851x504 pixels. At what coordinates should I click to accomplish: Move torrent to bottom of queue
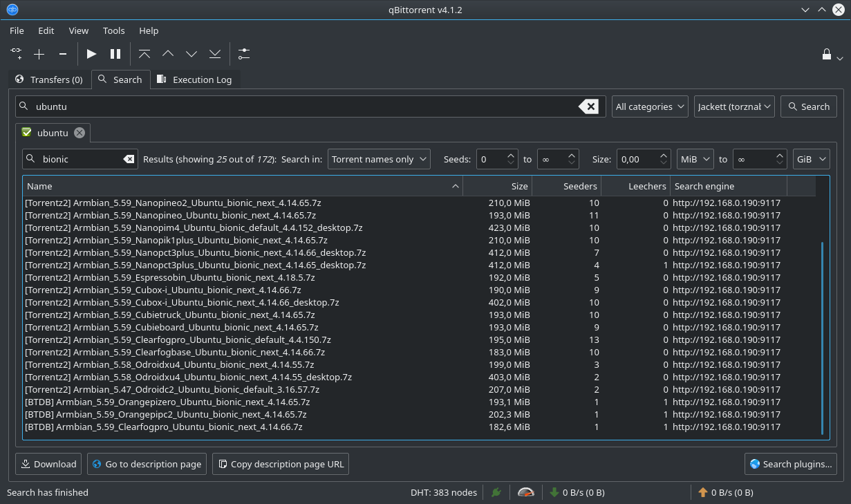coord(214,53)
